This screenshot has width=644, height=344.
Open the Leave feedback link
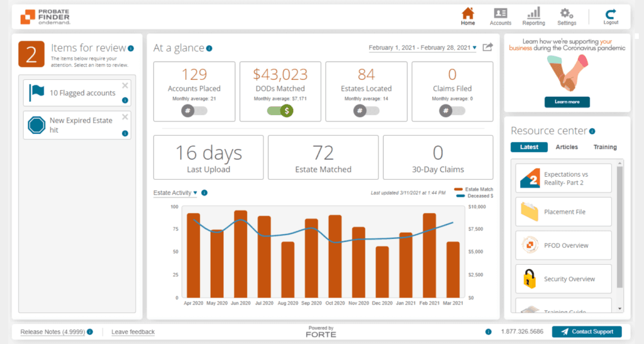click(x=133, y=331)
